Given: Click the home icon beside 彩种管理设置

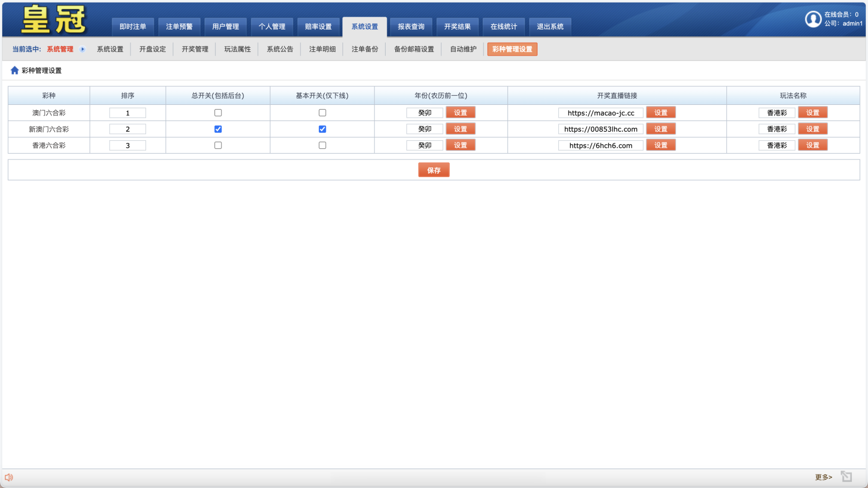Looking at the screenshot, I should [14, 71].
